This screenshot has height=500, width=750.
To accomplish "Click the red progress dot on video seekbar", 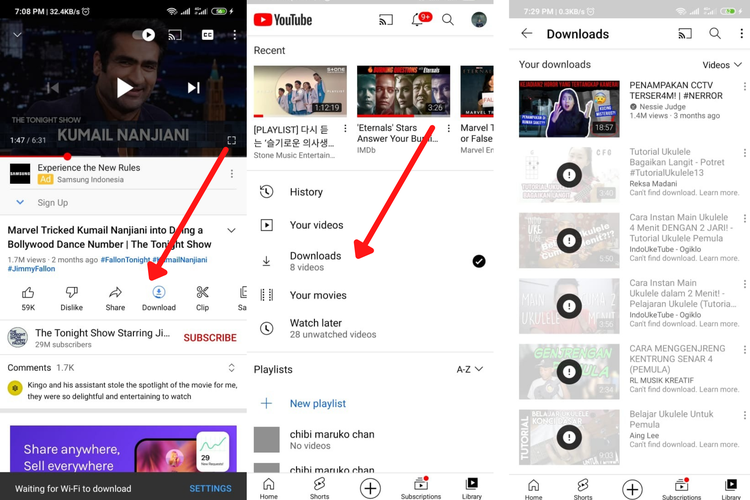I will pyautogui.click(x=67, y=156).
